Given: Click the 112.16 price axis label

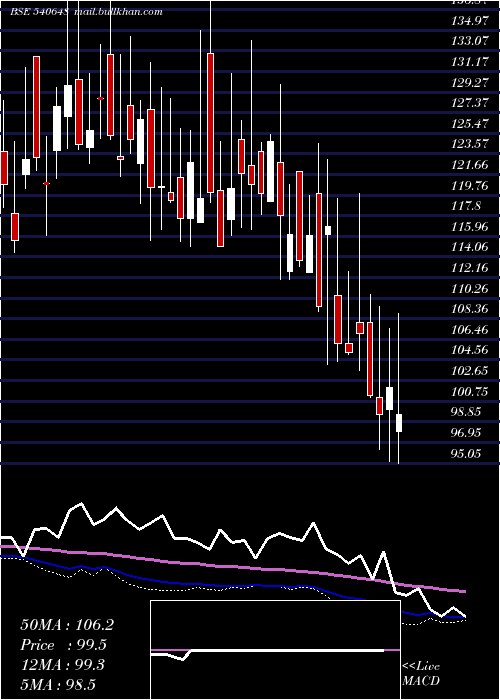Looking at the screenshot, I should 470,268.
